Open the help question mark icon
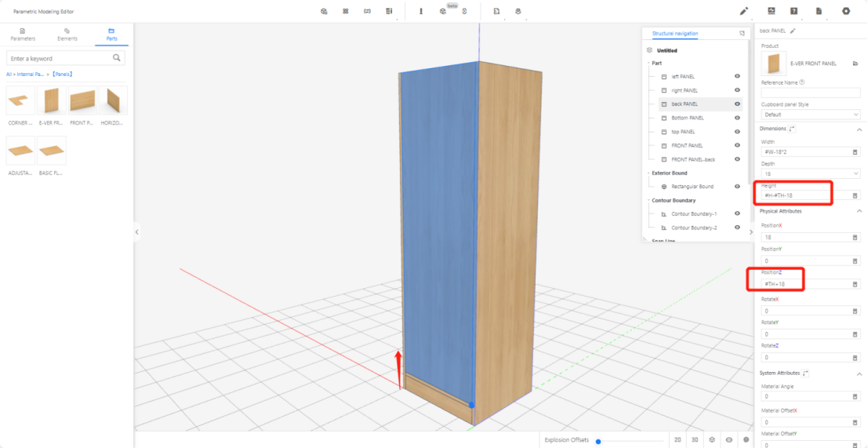 (794, 11)
